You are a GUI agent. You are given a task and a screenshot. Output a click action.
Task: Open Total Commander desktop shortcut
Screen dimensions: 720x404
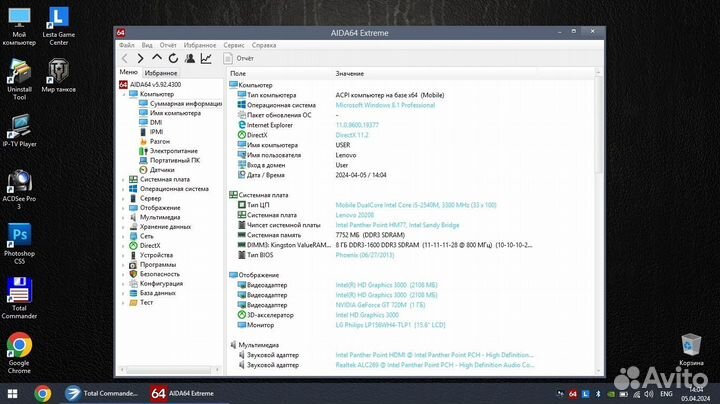[x=18, y=295]
